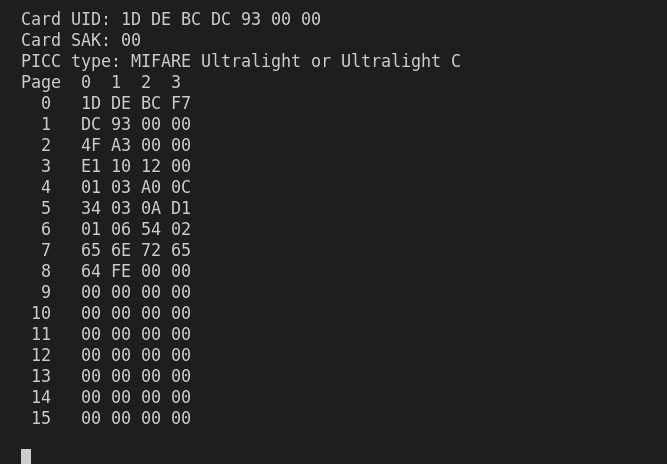Image resolution: width=667 pixels, height=464 pixels.
Task: Click the SAK value 00 on second line
Action: 131,40
